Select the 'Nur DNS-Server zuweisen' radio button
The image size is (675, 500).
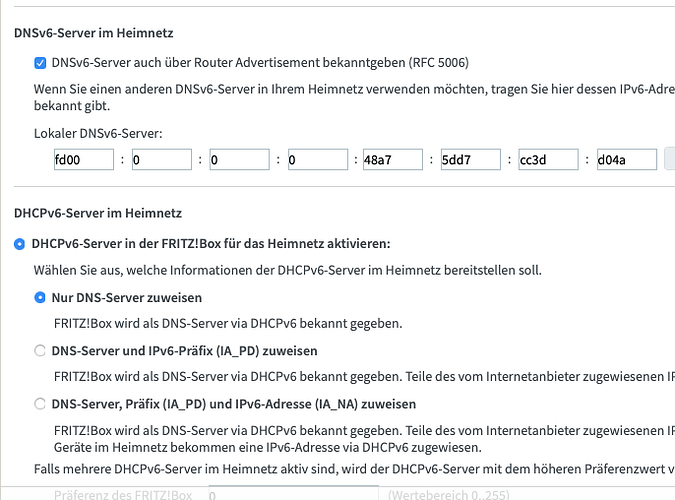(x=40, y=298)
